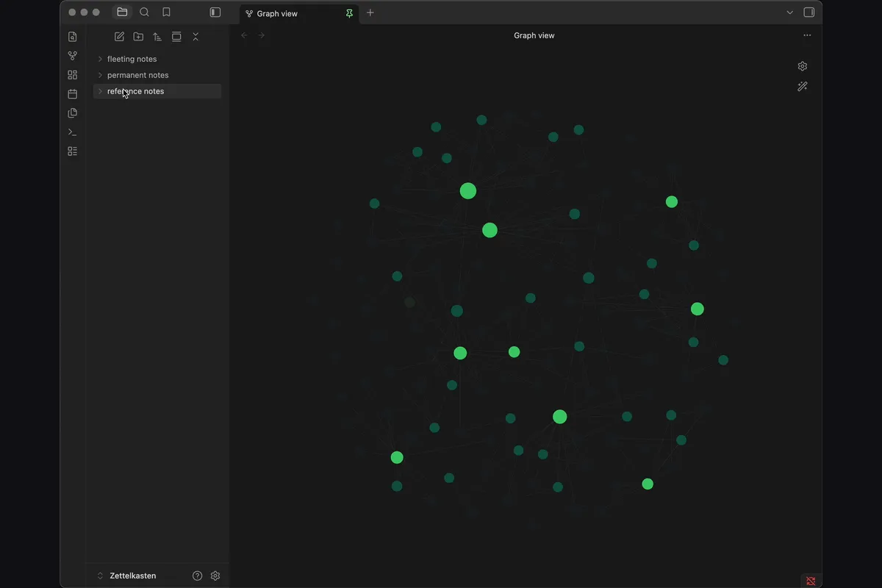Click the list-style ribbon icon below command palette
Image resolution: width=882 pixels, height=588 pixels.
click(x=72, y=151)
